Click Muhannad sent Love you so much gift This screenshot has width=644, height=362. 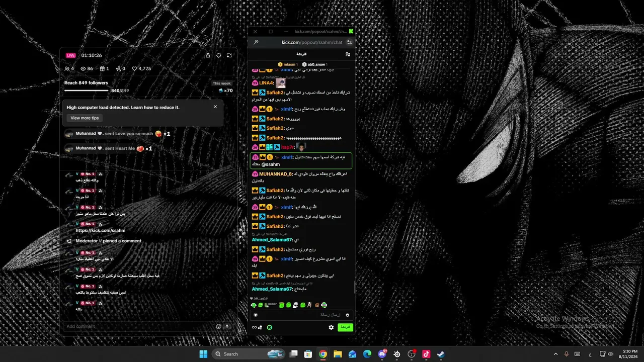[118, 134]
